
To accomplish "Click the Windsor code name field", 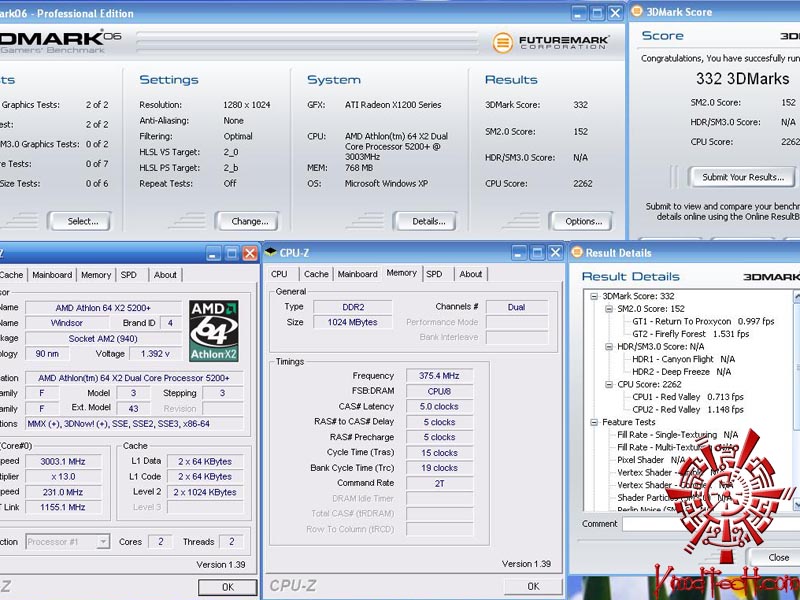I will 67,323.
